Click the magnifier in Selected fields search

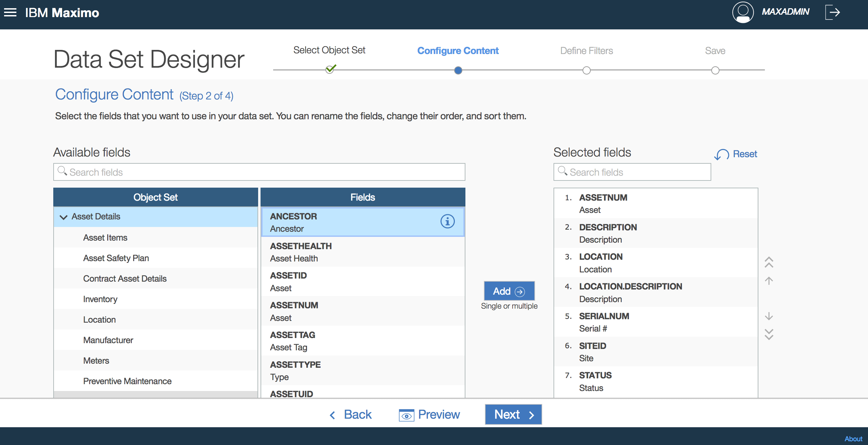click(x=562, y=171)
